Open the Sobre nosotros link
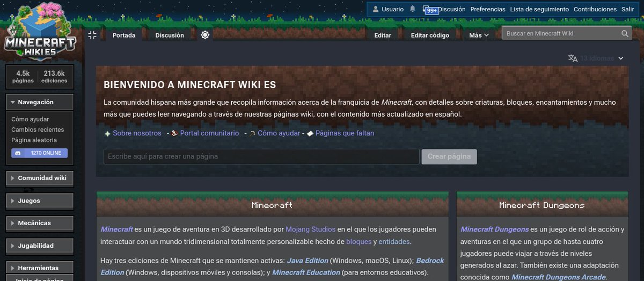This screenshot has width=644, height=281. pos(137,133)
